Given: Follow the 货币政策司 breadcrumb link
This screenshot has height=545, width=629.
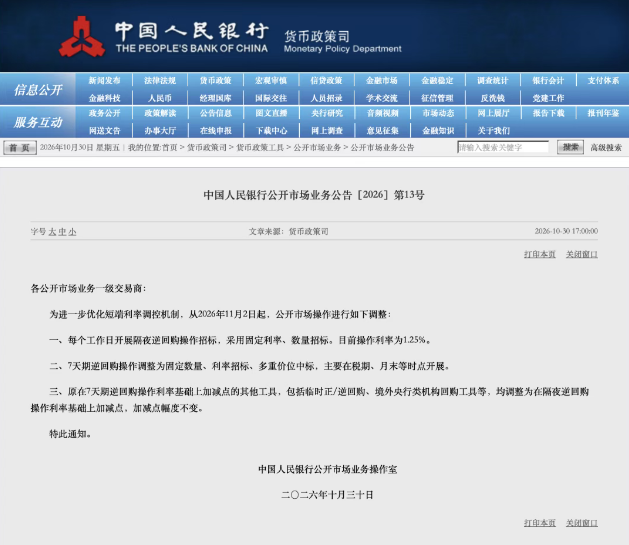Looking at the screenshot, I should tap(207, 148).
